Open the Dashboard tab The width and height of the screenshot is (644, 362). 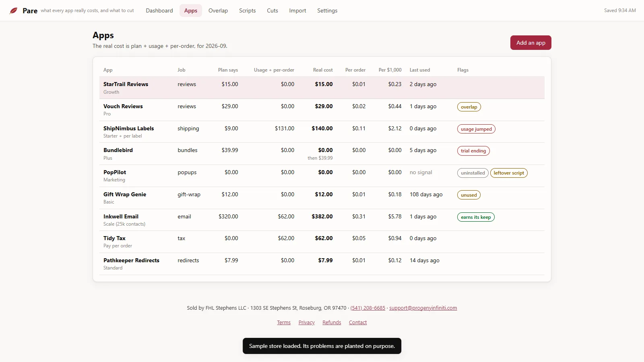point(159,10)
